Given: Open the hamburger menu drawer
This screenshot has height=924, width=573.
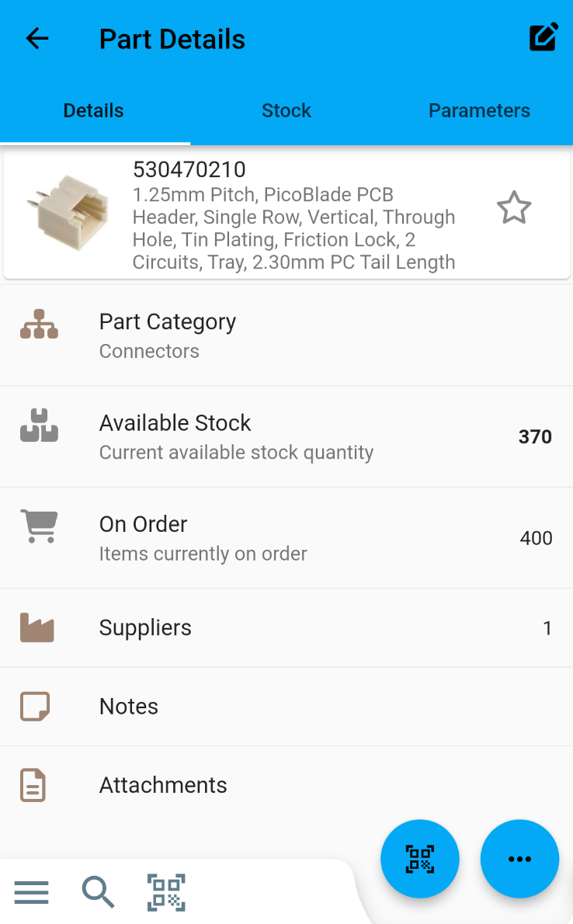Looking at the screenshot, I should click(32, 892).
